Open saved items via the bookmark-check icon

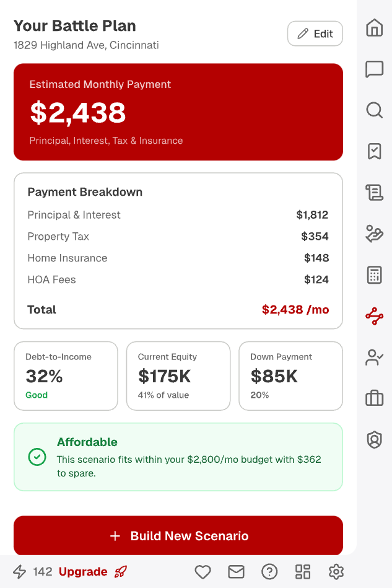pyautogui.click(x=374, y=151)
